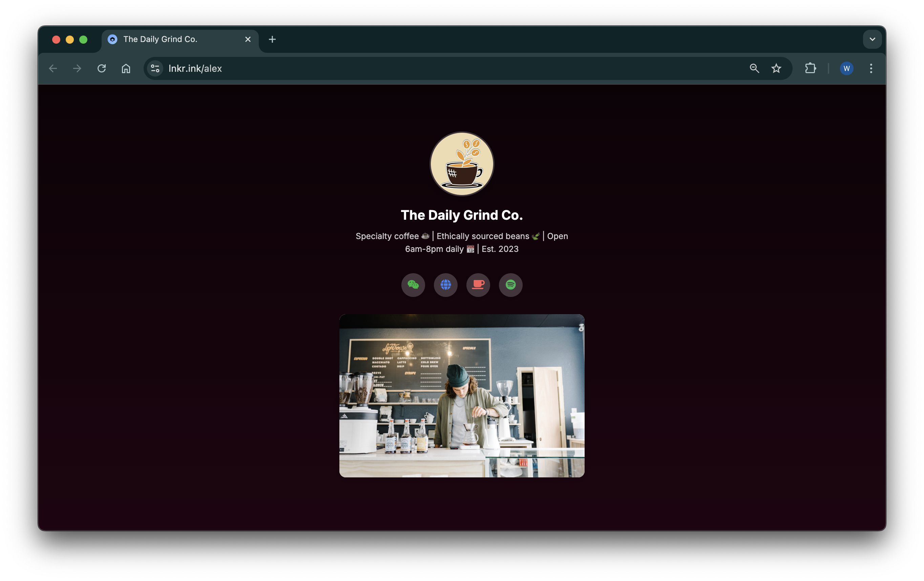Open the Chrome profile avatar labeled W
The image size is (924, 581).
(x=846, y=68)
